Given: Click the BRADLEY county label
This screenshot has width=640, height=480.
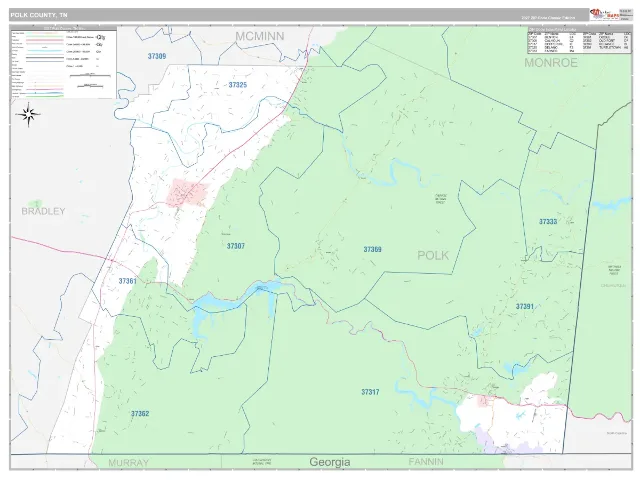Looking at the screenshot, I should pos(43,211).
